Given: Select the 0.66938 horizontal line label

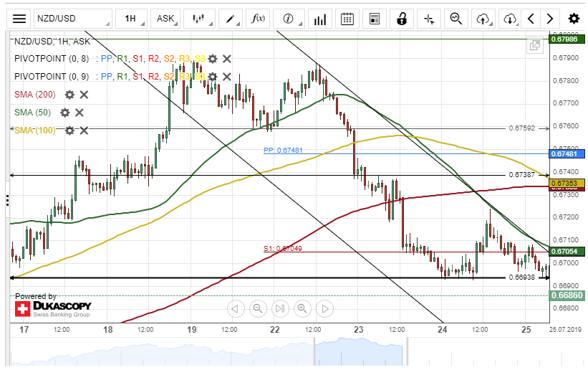Looking at the screenshot, I should pos(521,277).
